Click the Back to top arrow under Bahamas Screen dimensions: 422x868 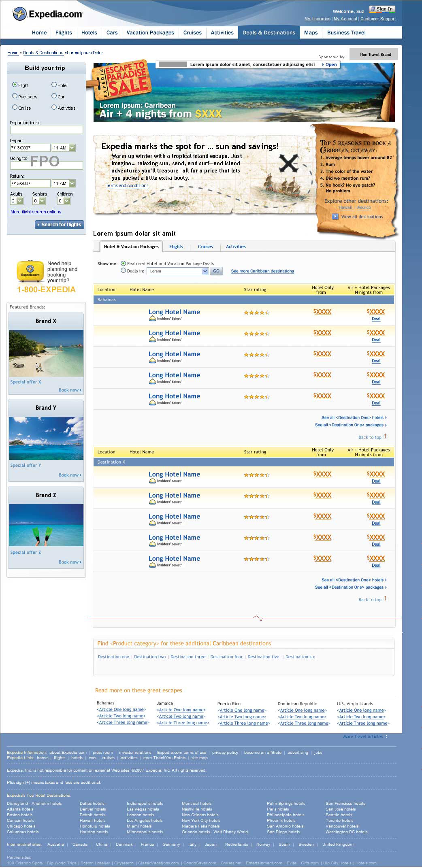[386, 436]
